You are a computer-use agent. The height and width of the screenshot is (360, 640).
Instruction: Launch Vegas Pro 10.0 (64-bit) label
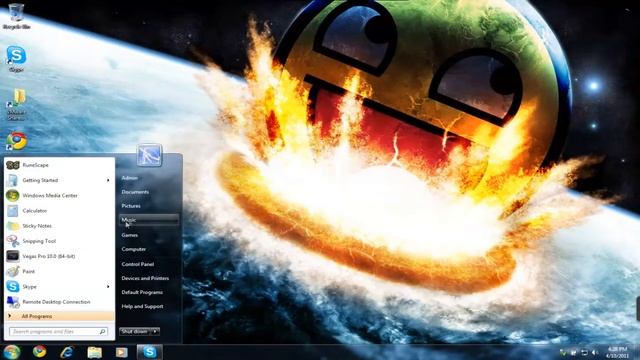point(49,256)
